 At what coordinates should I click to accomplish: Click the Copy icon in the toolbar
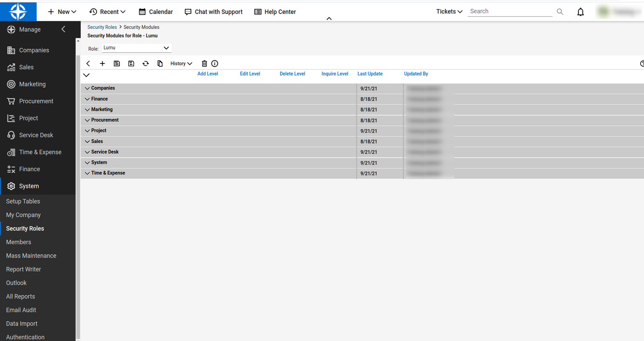tap(160, 63)
